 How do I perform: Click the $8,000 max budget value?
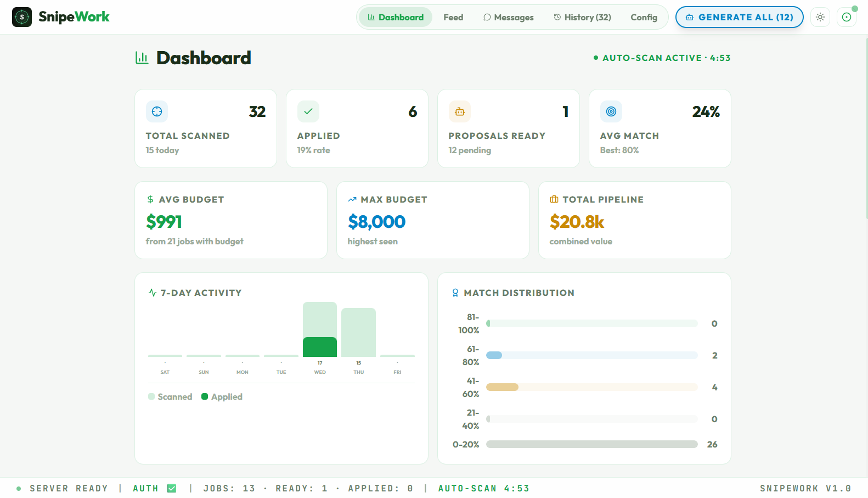[376, 222]
